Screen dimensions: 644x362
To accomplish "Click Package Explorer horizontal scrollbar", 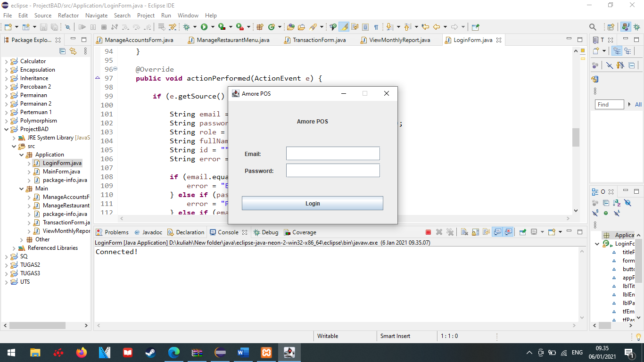I will 37,325.
